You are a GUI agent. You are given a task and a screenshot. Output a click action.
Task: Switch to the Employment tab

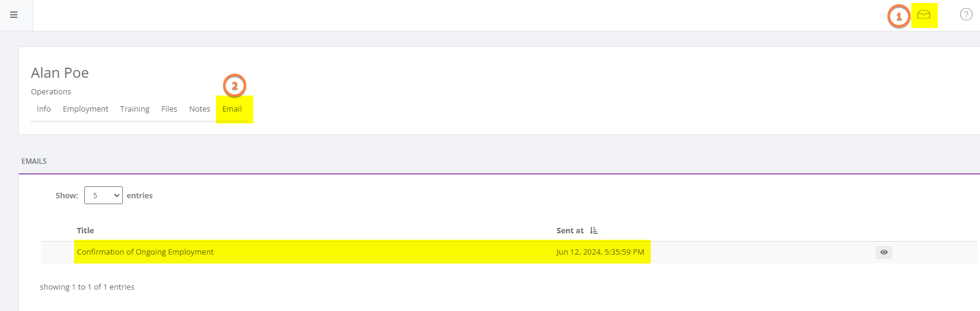click(85, 109)
